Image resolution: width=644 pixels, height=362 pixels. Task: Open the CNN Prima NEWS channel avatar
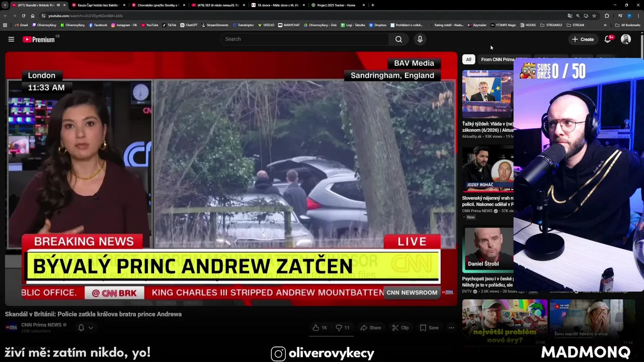[11, 327]
